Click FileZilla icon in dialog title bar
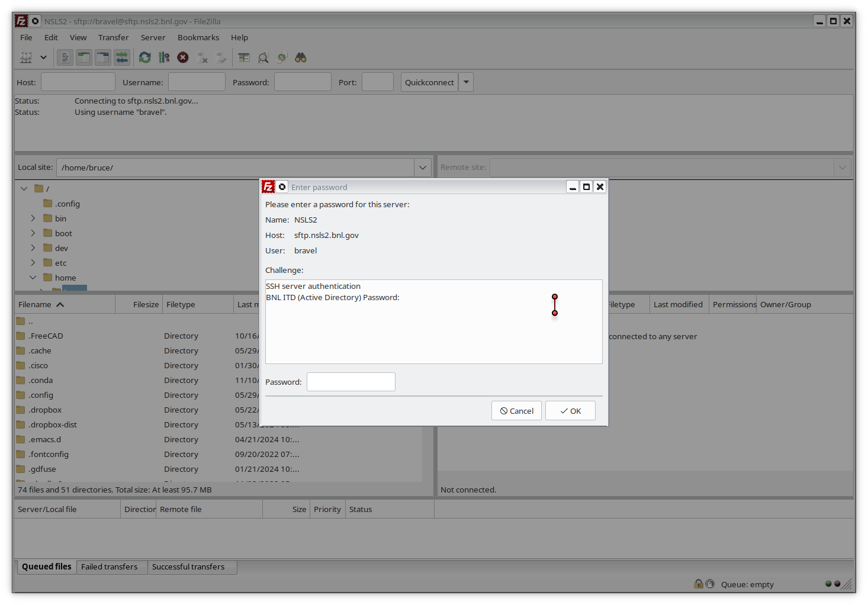The width and height of the screenshot is (868, 605). coord(268,187)
